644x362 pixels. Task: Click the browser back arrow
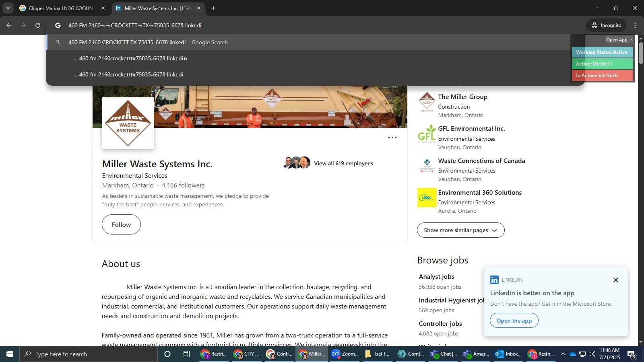(x=9, y=25)
